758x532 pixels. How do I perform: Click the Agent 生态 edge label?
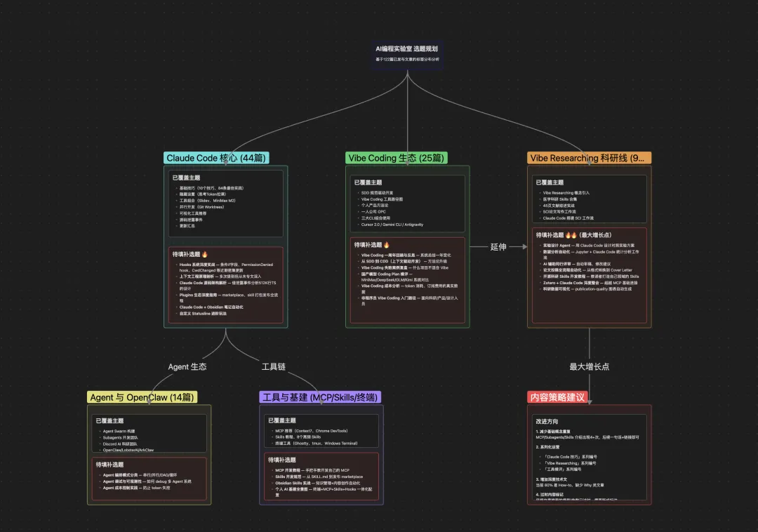pyautogui.click(x=187, y=366)
